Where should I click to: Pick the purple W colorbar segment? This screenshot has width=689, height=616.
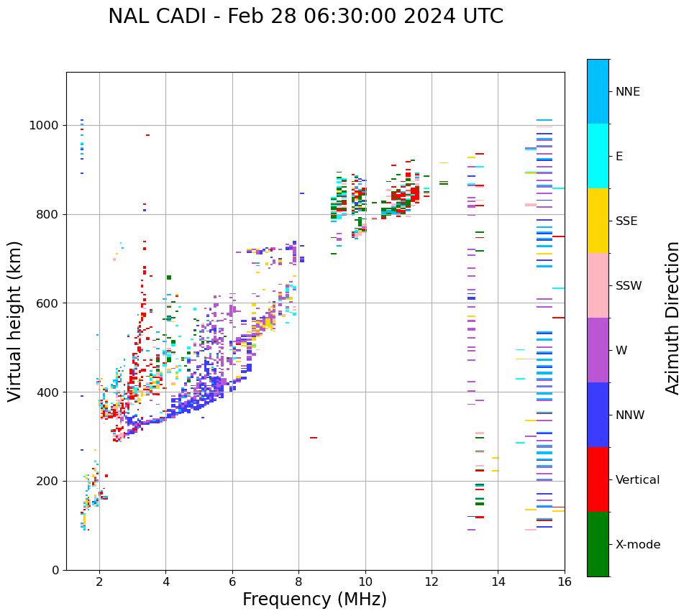click(x=598, y=350)
